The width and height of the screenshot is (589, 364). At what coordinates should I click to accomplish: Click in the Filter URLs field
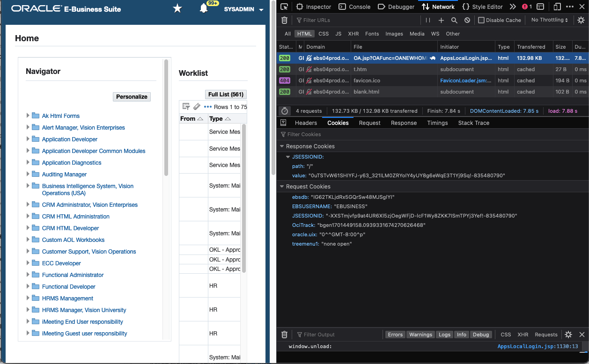coord(358,20)
